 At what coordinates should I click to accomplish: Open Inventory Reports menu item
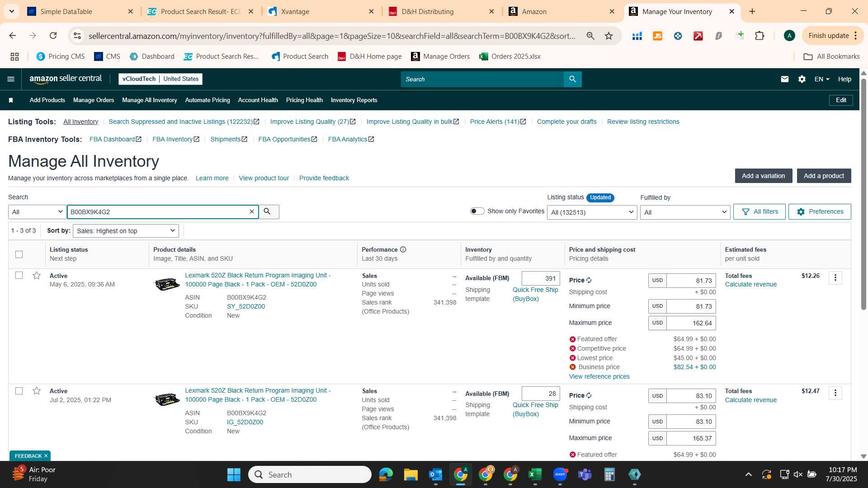coord(354,100)
